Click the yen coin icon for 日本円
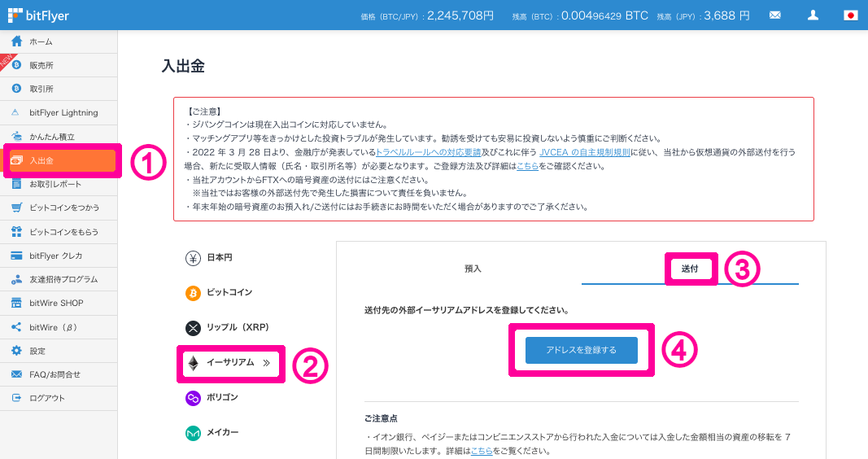The width and height of the screenshot is (868, 459). 193,258
